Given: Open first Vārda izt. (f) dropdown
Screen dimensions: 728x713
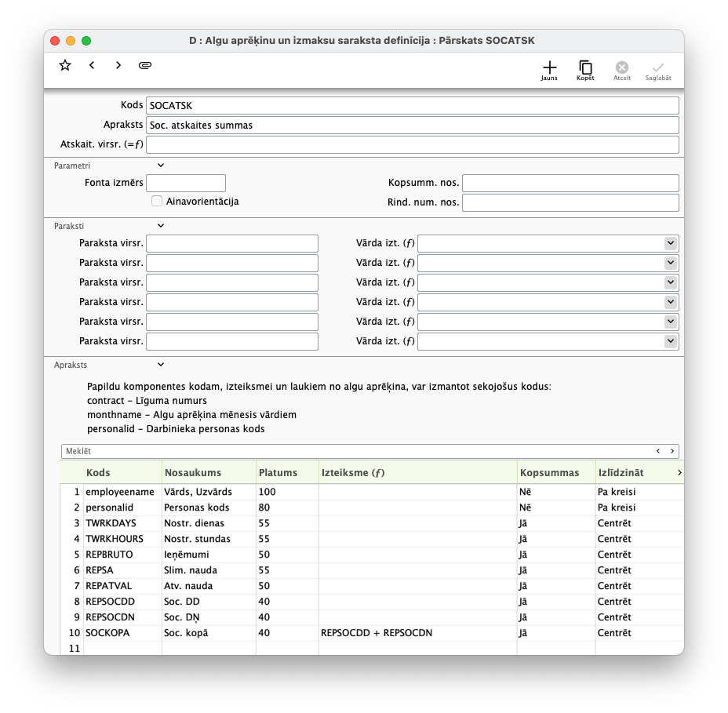Looking at the screenshot, I should (671, 243).
